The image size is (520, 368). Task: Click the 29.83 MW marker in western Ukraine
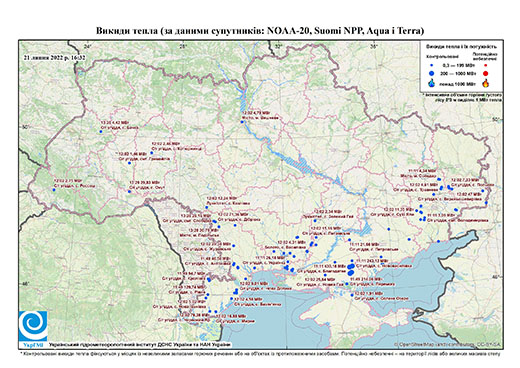(129, 191)
